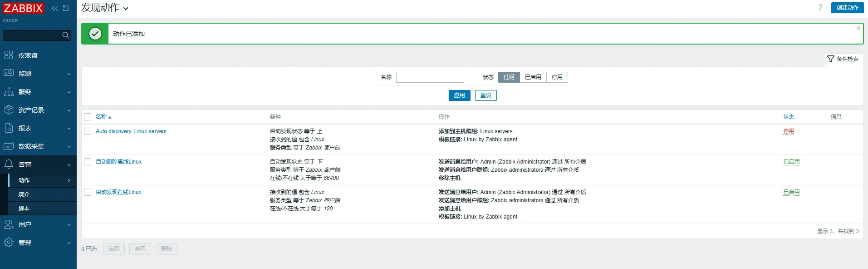Open the 发现动作 title dropdown
The width and height of the screenshot is (868, 269).
click(x=105, y=8)
